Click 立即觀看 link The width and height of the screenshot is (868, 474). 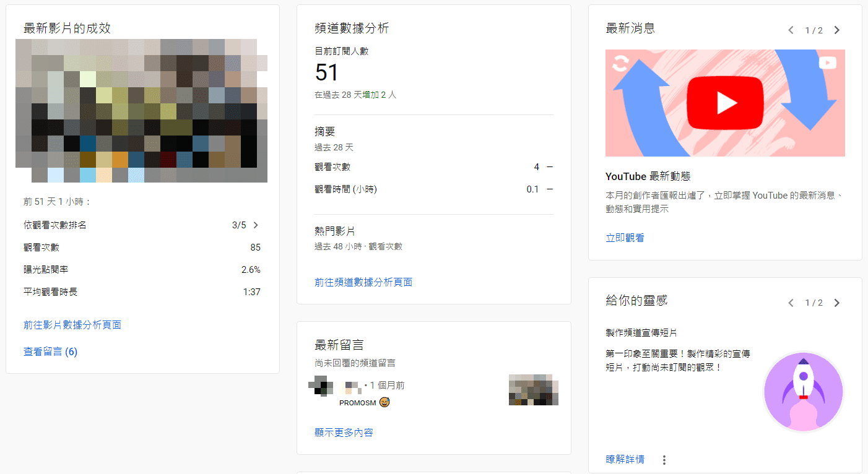pos(625,238)
